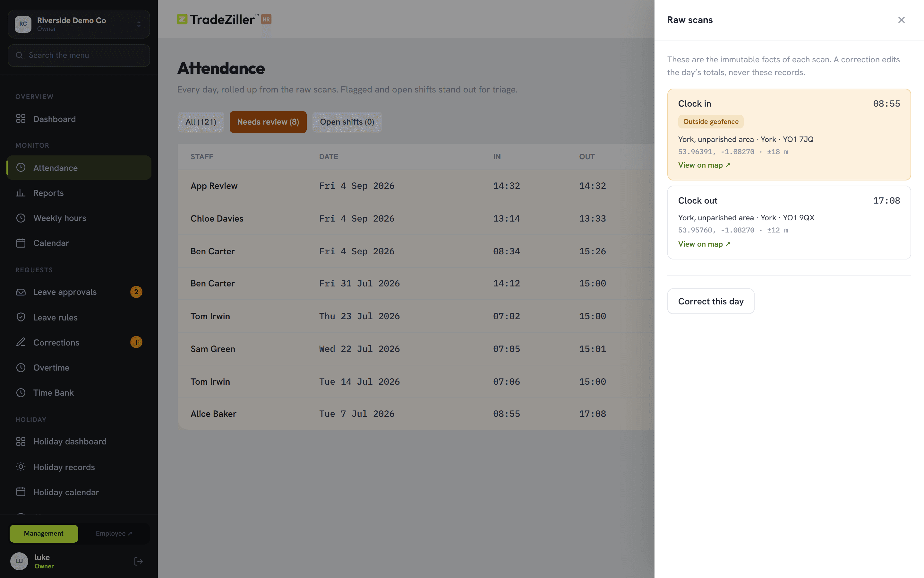Open the Weekly hours menu item

[x=79, y=218]
